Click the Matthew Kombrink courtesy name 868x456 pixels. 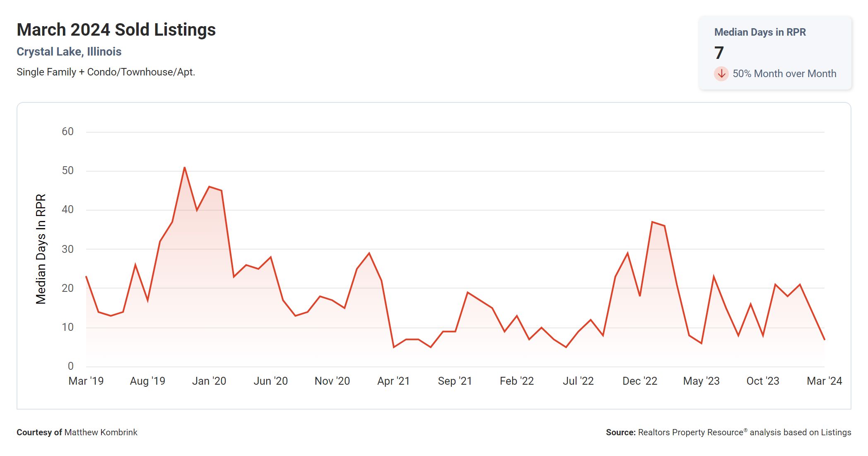click(x=101, y=432)
